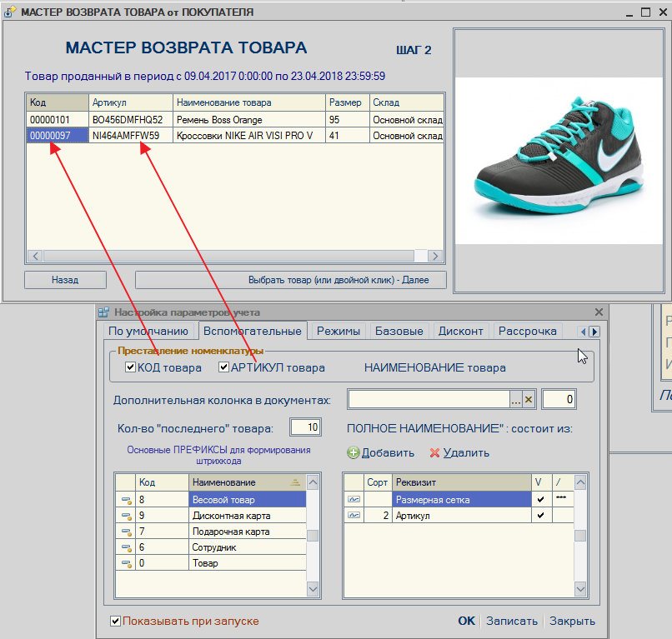Click the Код column header in goods table

point(58,102)
